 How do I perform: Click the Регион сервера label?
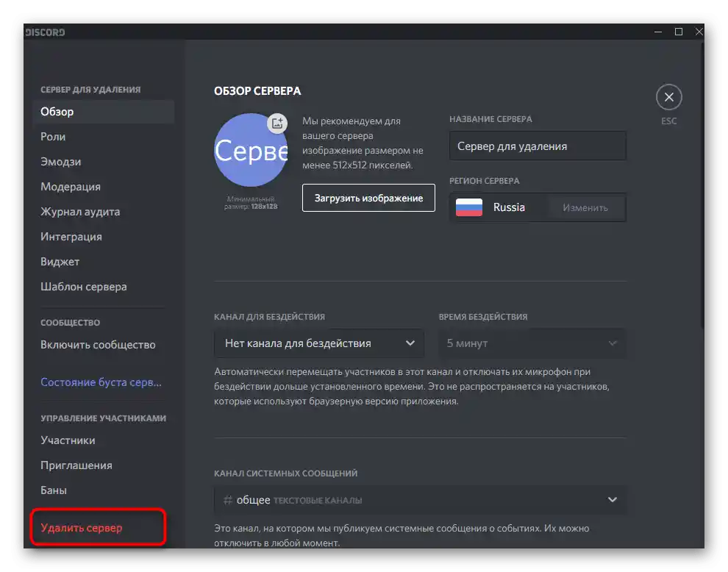tap(485, 181)
